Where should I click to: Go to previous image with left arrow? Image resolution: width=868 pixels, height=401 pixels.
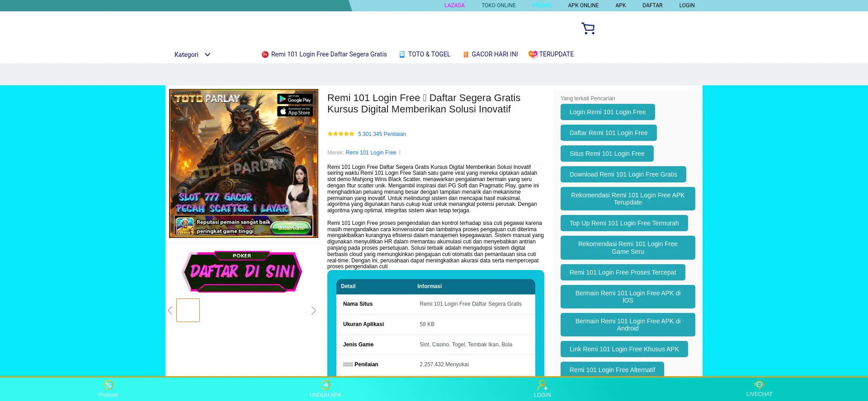click(x=170, y=311)
